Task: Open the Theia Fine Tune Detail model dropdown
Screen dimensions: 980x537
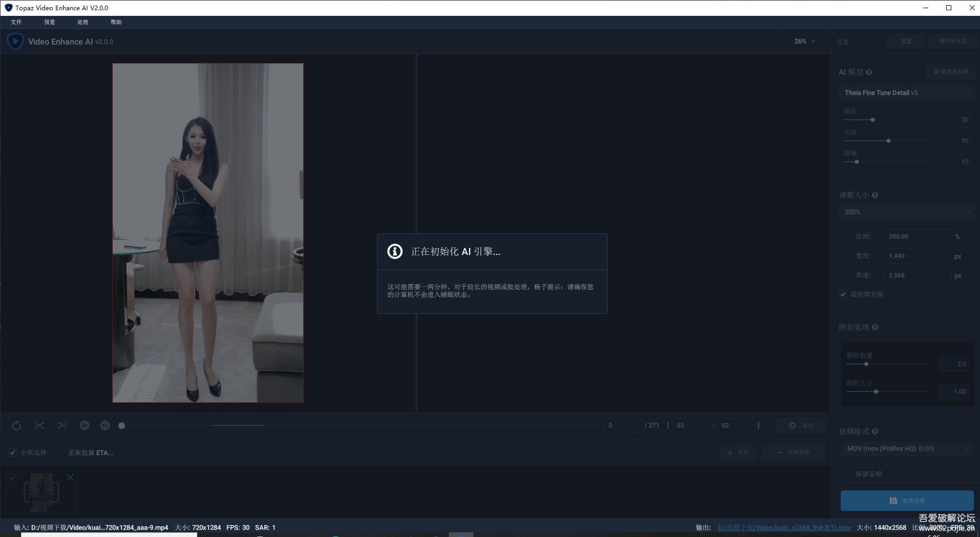Action: pyautogui.click(x=907, y=93)
